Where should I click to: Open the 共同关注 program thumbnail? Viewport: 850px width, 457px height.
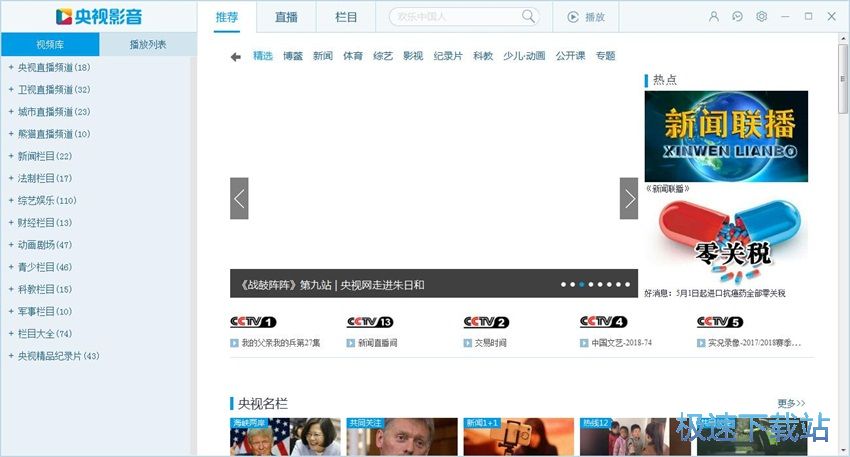pos(402,436)
